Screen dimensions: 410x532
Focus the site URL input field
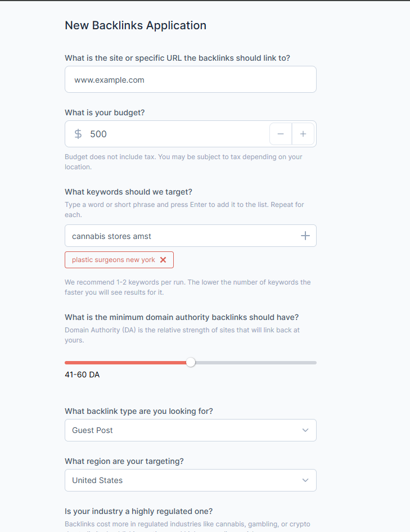click(190, 80)
